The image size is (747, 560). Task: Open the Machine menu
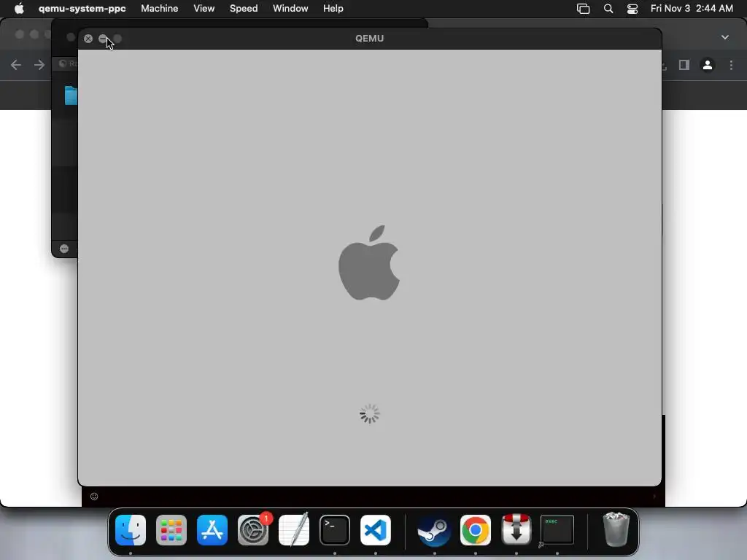[160, 9]
